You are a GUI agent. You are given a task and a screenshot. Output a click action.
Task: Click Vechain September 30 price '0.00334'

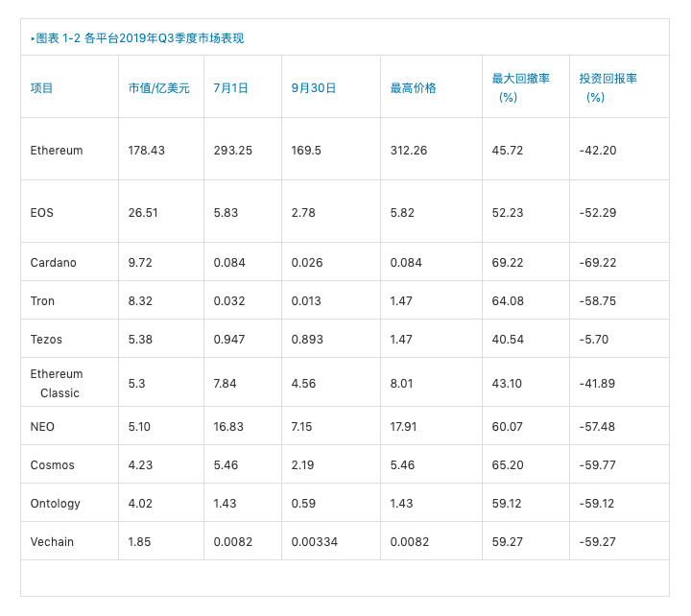coord(314,541)
